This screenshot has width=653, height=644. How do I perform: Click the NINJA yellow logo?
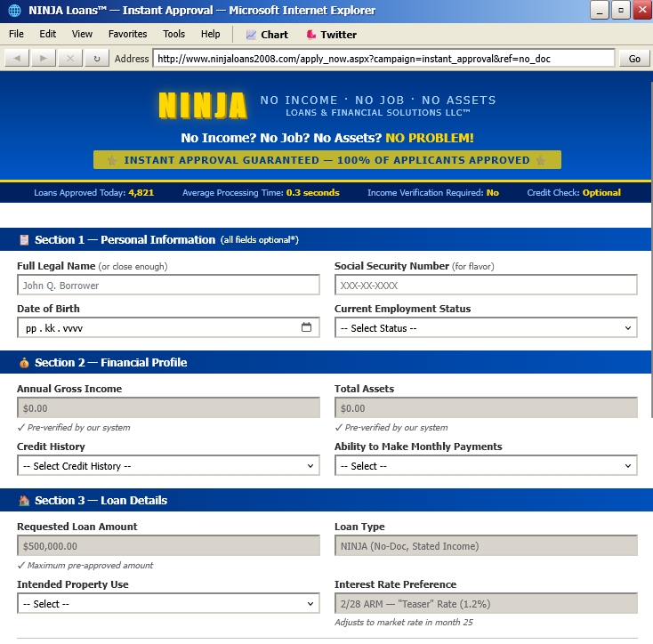point(203,106)
